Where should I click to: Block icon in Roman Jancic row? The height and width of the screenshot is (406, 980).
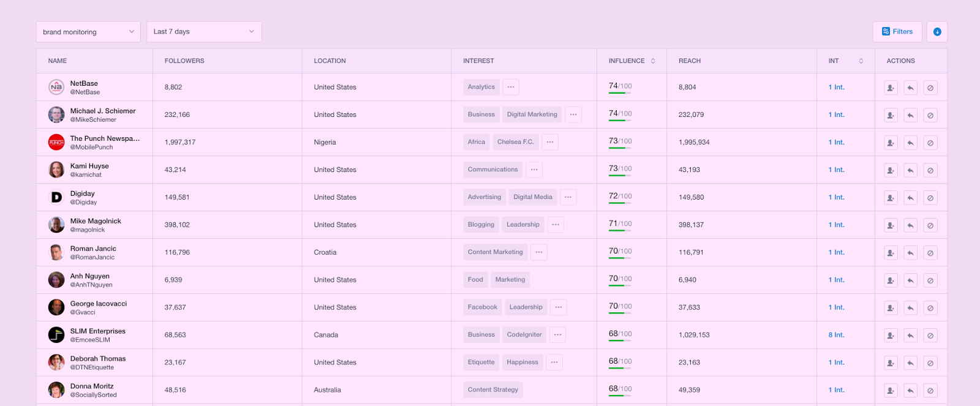click(x=930, y=253)
